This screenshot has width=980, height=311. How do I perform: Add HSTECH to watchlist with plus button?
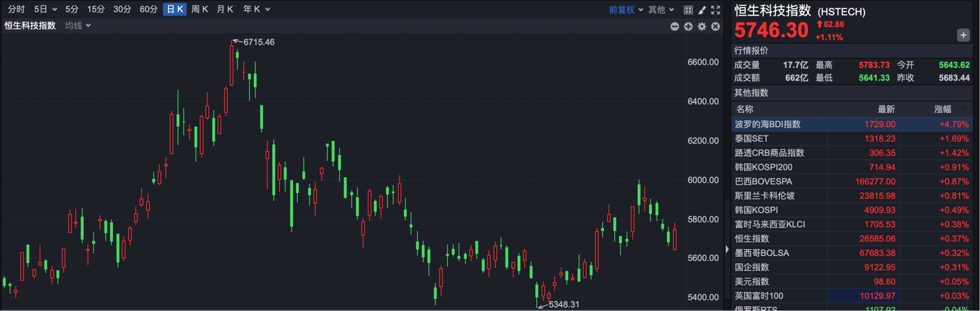963,35
